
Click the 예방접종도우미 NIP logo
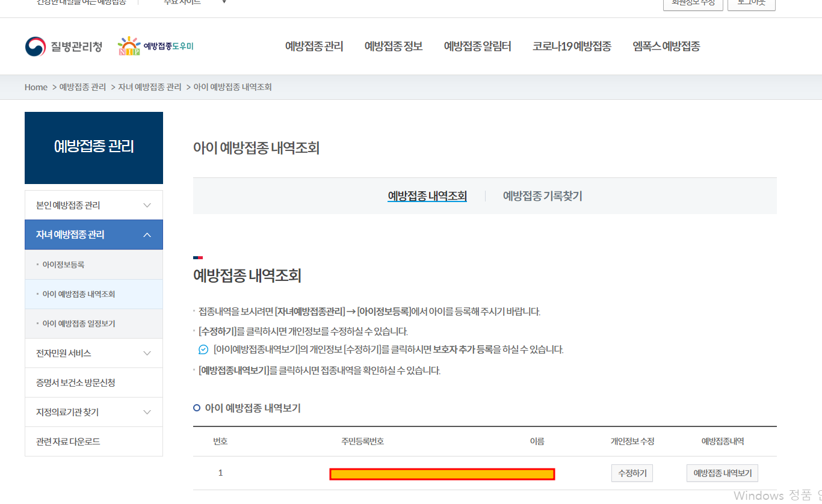click(156, 46)
